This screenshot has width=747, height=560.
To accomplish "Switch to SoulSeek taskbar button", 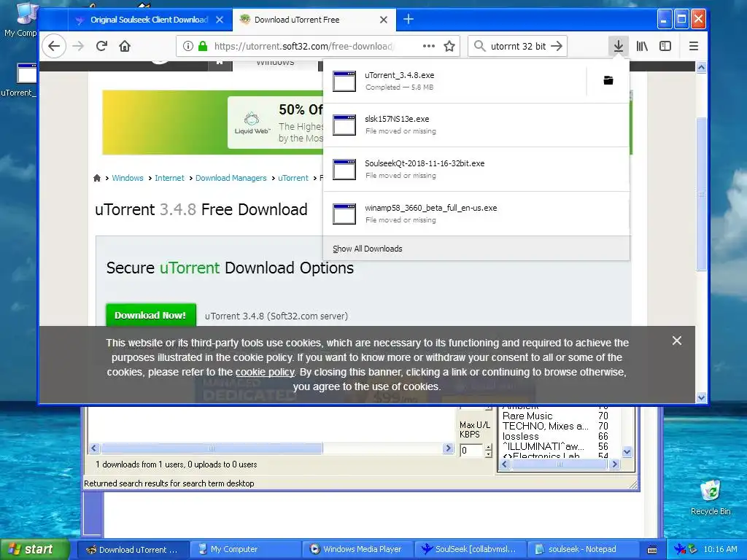I will pyautogui.click(x=470, y=550).
